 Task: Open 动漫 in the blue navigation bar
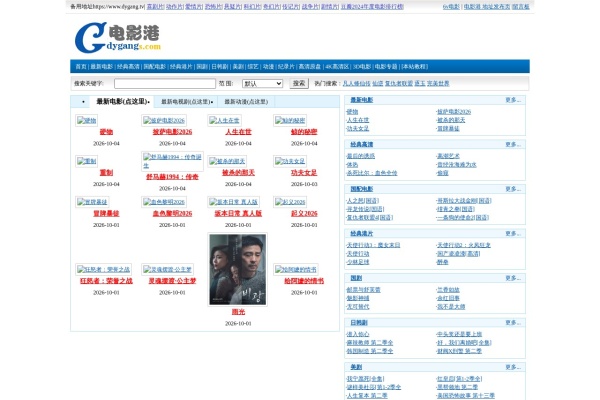[x=268, y=67]
